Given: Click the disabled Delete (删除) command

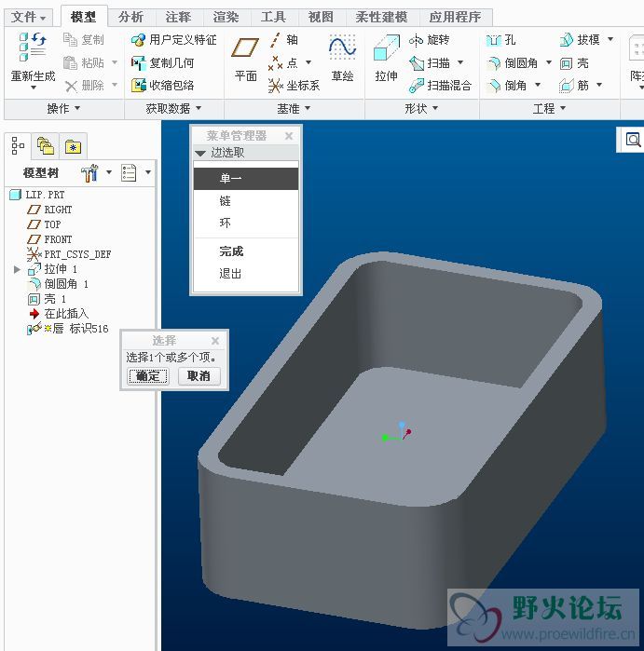Looking at the screenshot, I should click(x=84, y=86).
